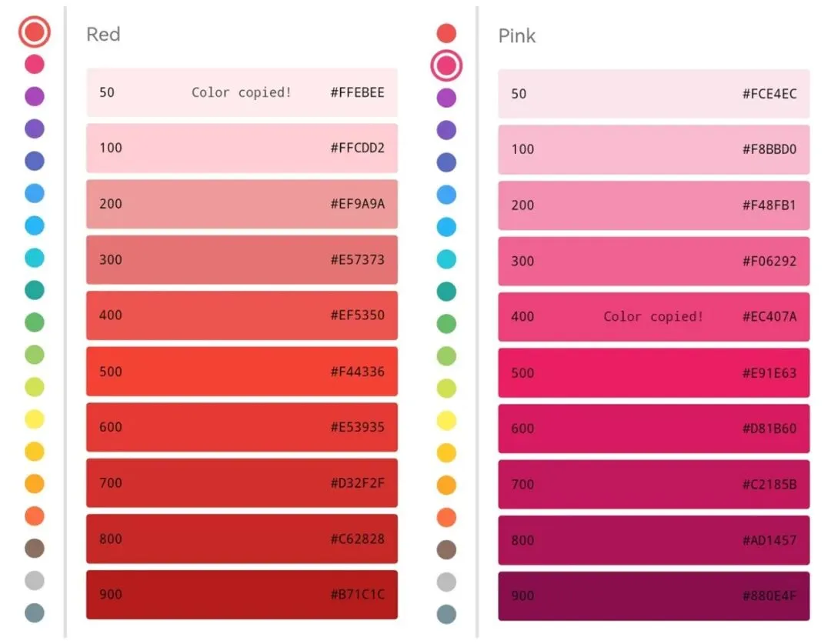Select the red dot beside the Pink panel

[446, 33]
